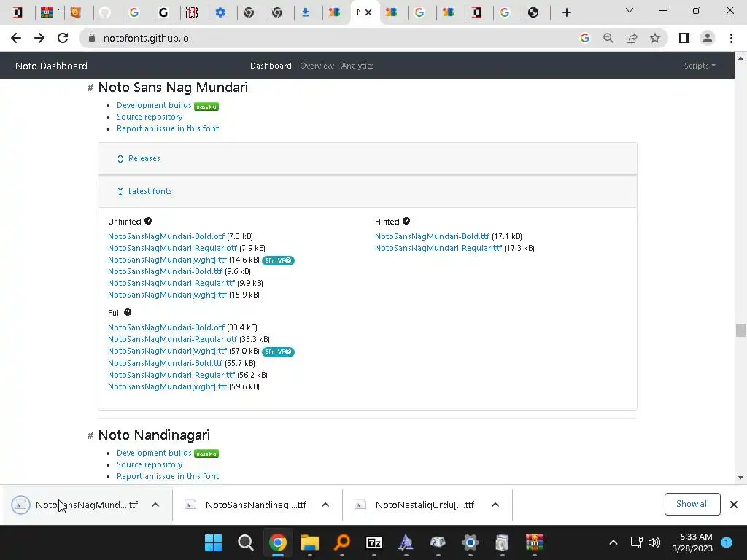Click the Hinted help question icon
Image resolution: width=747 pixels, height=560 pixels.
(x=406, y=221)
